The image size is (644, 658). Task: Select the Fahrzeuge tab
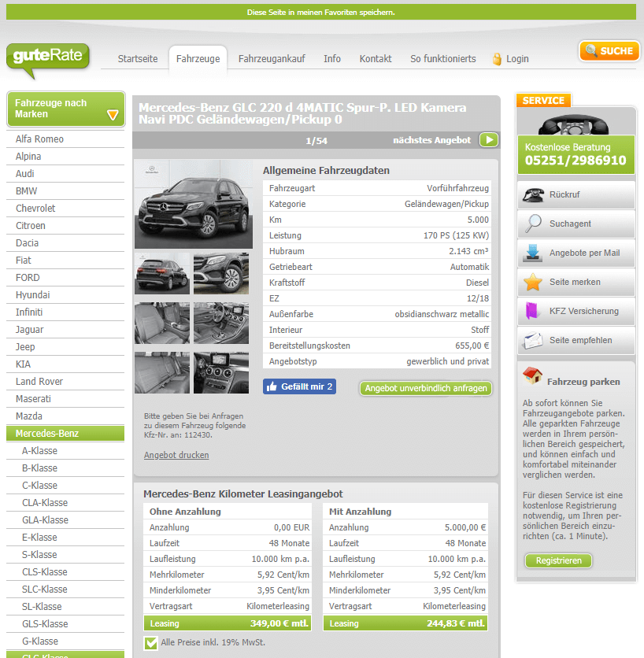click(198, 59)
